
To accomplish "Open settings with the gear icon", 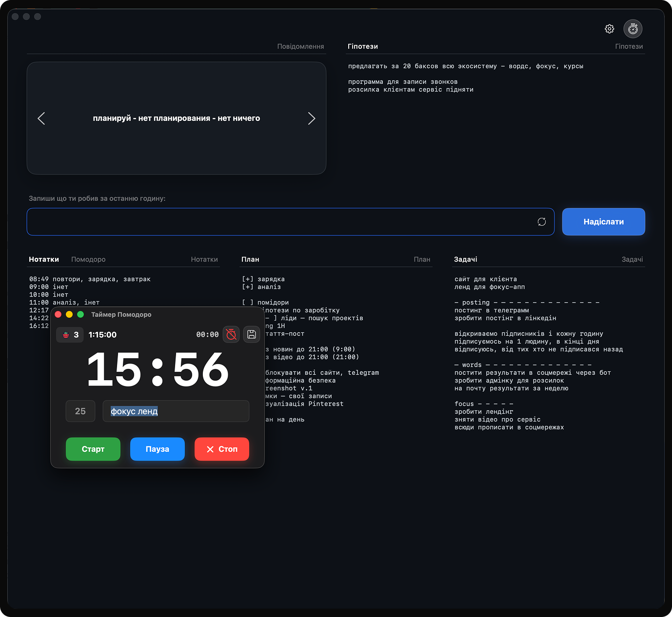I will tap(609, 29).
